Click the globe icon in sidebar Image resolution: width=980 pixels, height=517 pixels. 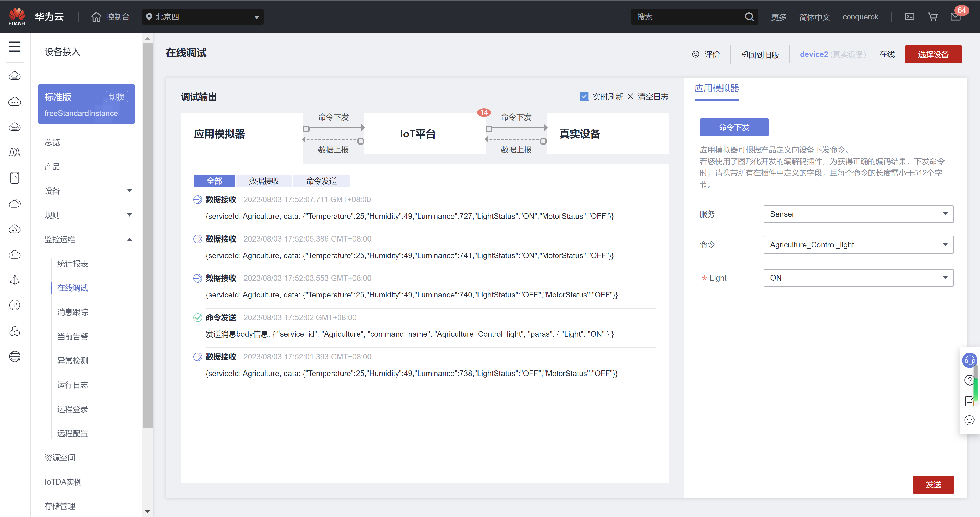[x=15, y=356]
